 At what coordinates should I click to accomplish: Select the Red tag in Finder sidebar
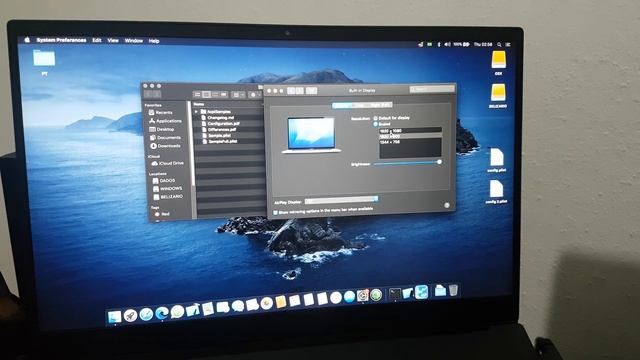[162, 214]
